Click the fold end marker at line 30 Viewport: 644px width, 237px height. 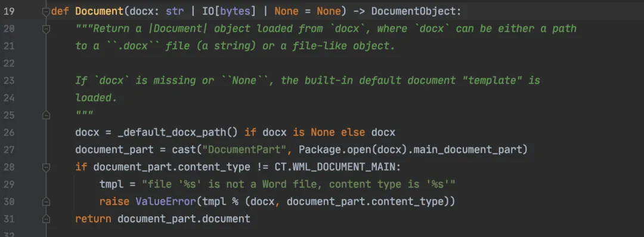[46, 202]
